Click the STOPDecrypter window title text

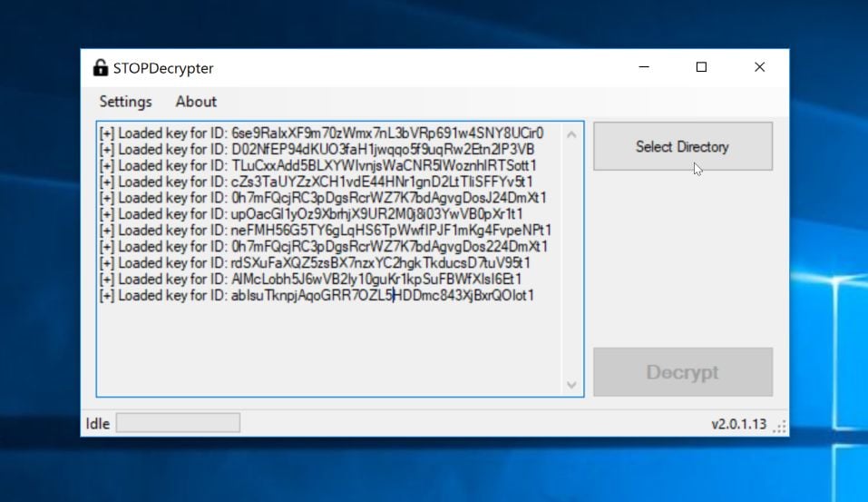click(163, 68)
